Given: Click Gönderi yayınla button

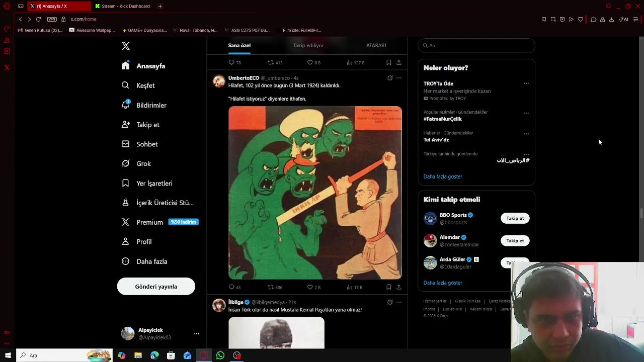Looking at the screenshot, I should 156,287.
